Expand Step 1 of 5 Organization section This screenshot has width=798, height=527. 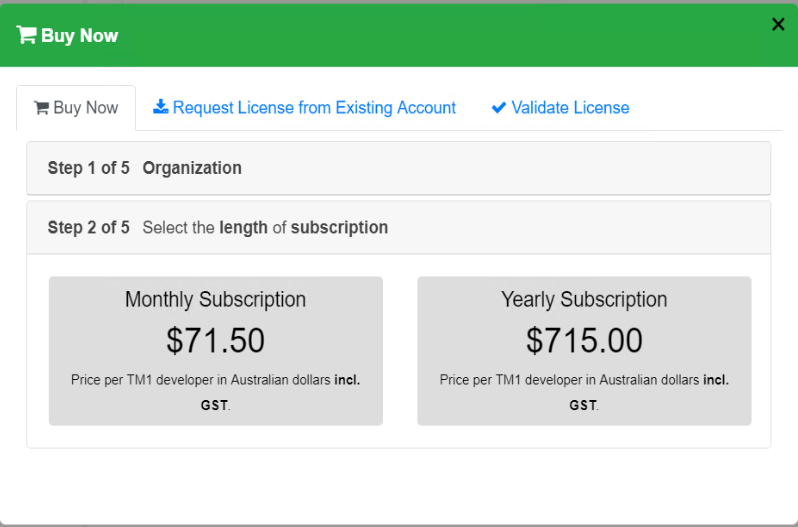pos(398,168)
